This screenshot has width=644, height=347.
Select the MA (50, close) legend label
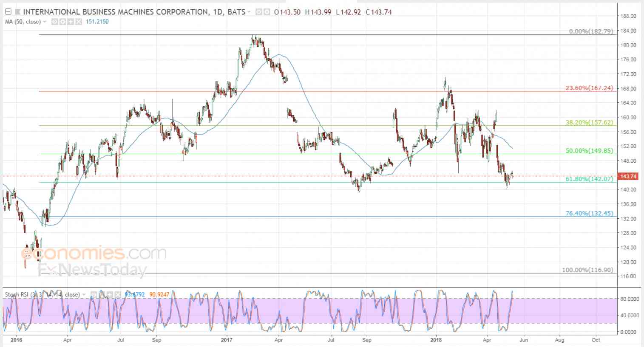pyautogui.click(x=23, y=22)
